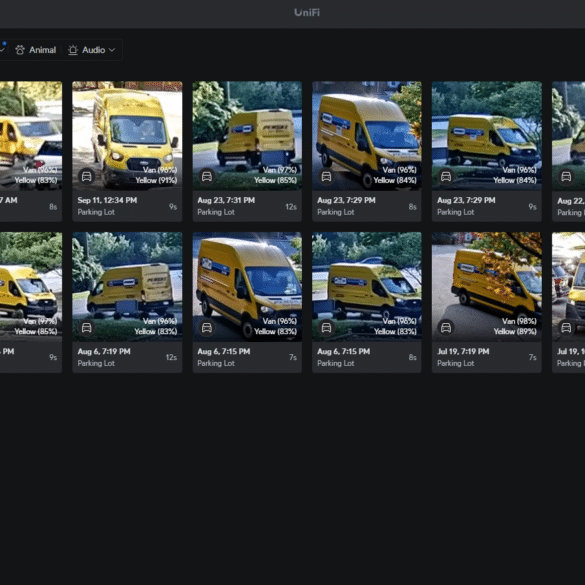Image resolution: width=585 pixels, height=585 pixels.
Task: Click the 'Van (97%)' label on Aug 23, 7:31 PM
Action: point(279,170)
